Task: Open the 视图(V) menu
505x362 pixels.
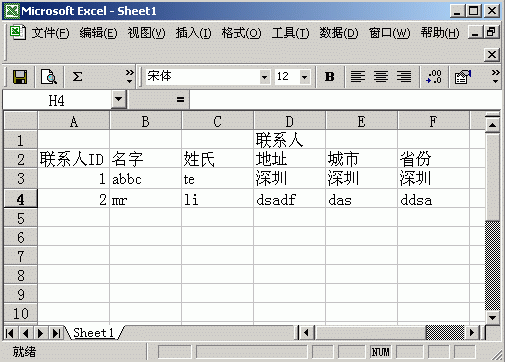Action: pos(146,33)
